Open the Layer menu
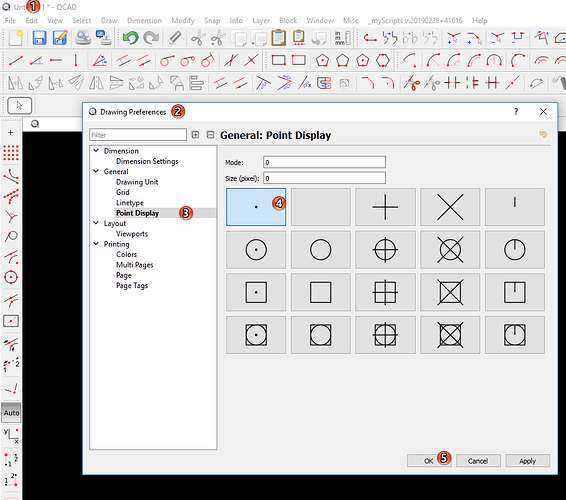566x500 pixels. (261, 21)
